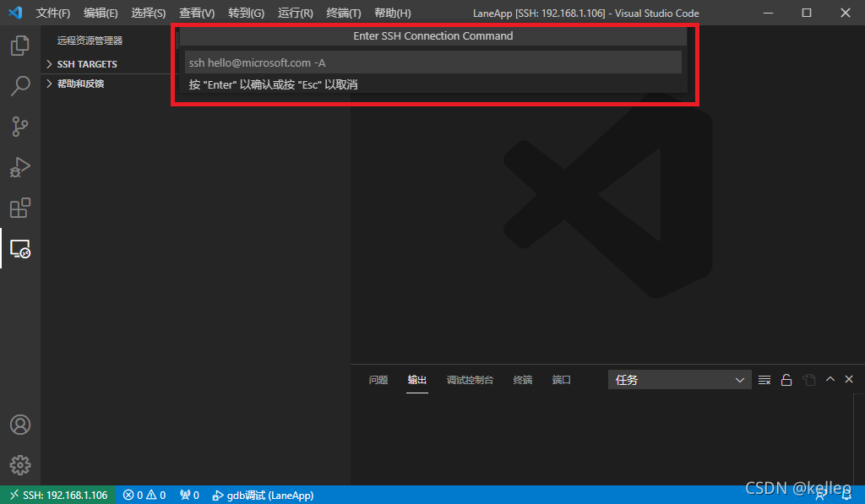Open the 转到(G) menu
This screenshot has height=504, width=865.
(246, 13)
